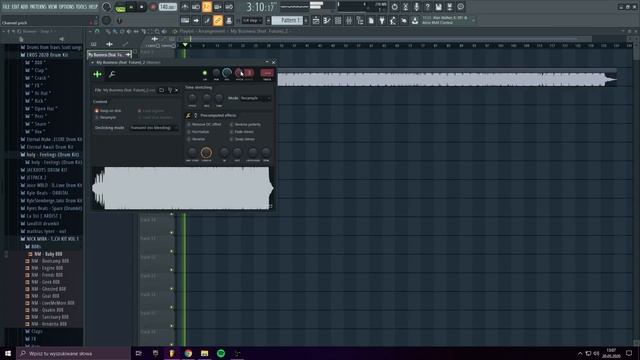
Task: Open the snap step dropdown
Action: pos(252,20)
